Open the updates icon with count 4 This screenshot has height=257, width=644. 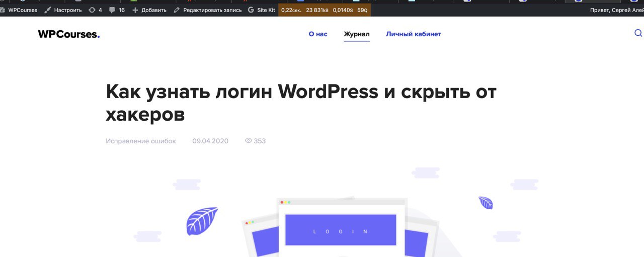tap(95, 10)
